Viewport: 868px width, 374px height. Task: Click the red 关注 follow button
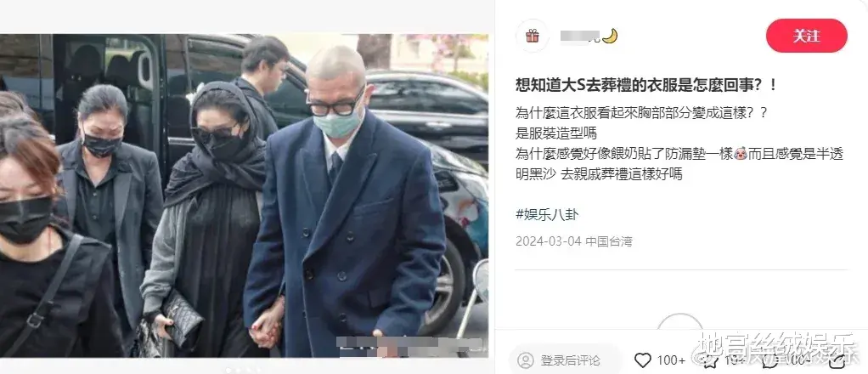[x=807, y=36]
